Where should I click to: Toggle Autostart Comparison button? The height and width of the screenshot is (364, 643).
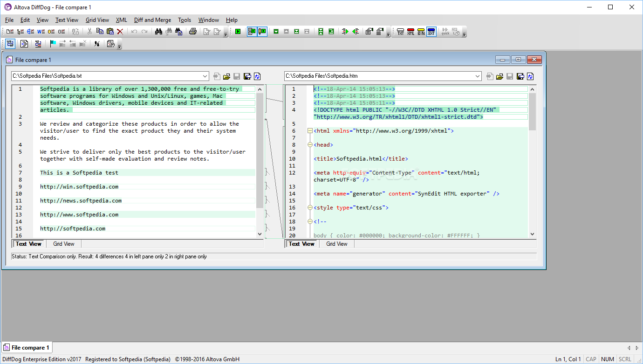pos(252,32)
